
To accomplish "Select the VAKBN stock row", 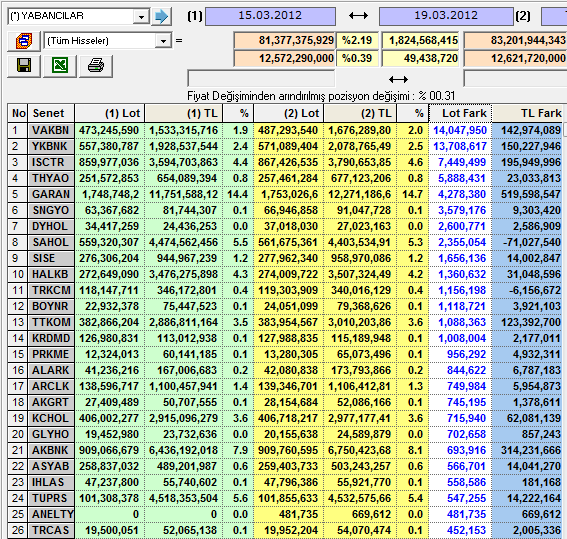I will pos(285,130).
